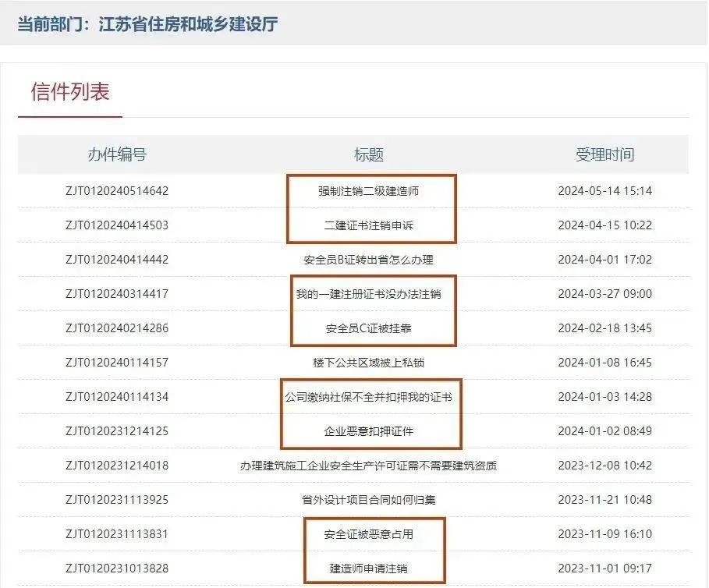This screenshot has width=709, height=588.
Task: Open letter titled 省外设计项目合同如何归集
Action: click(x=368, y=500)
